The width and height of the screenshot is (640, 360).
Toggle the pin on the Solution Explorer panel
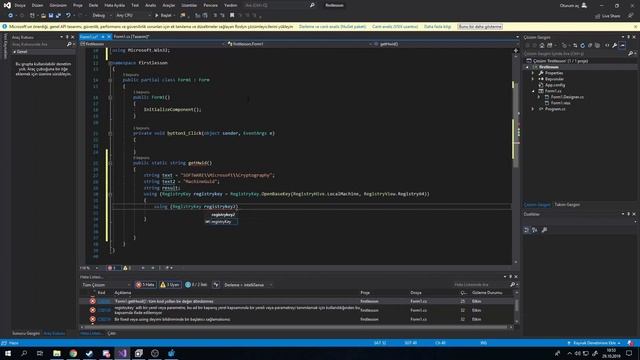click(629, 37)
